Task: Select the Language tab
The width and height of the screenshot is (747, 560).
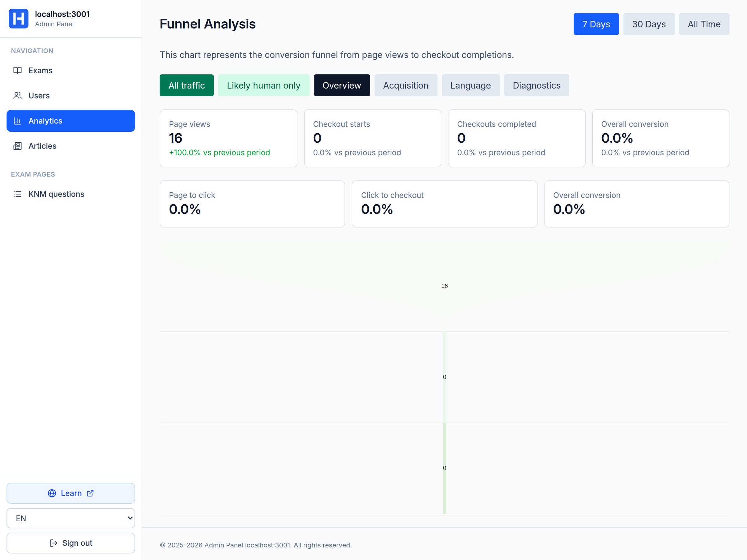Action: tap(470, 86)
